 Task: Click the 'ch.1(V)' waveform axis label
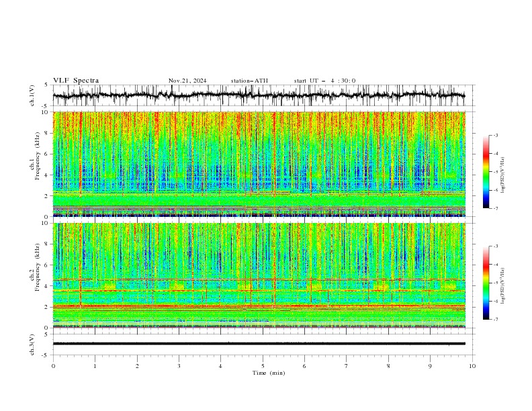(32, 95)
